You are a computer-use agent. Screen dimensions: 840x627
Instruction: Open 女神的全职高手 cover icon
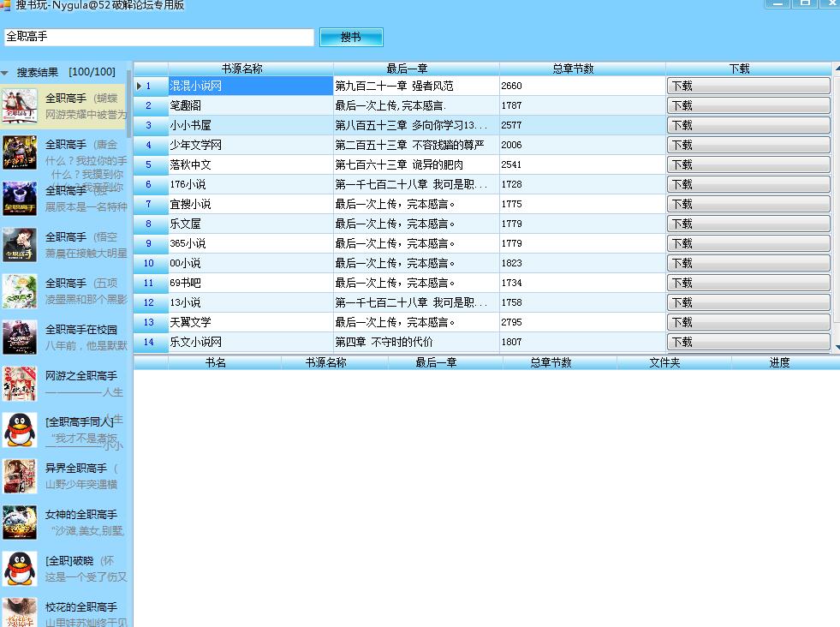[20, 522]
